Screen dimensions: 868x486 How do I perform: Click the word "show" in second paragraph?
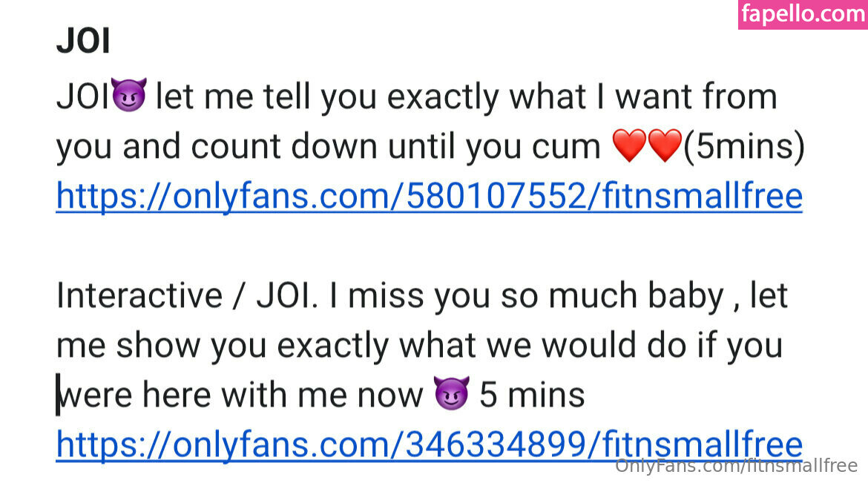[x=158, y=345]
